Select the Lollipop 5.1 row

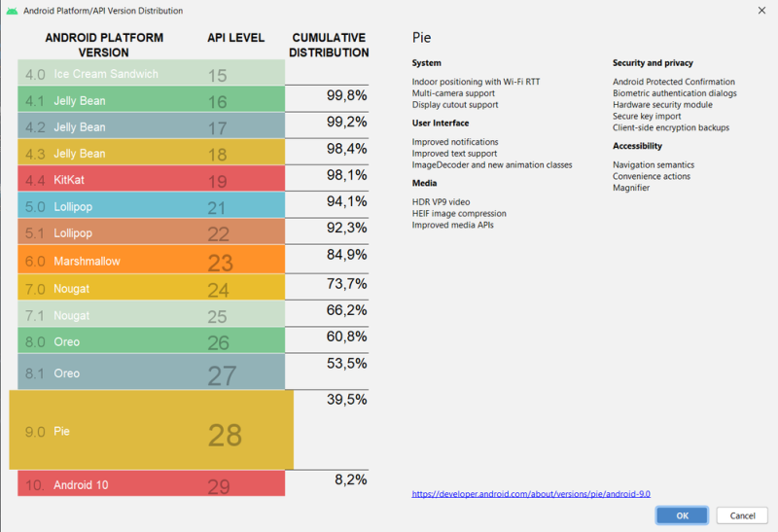(x=151, y=232)
